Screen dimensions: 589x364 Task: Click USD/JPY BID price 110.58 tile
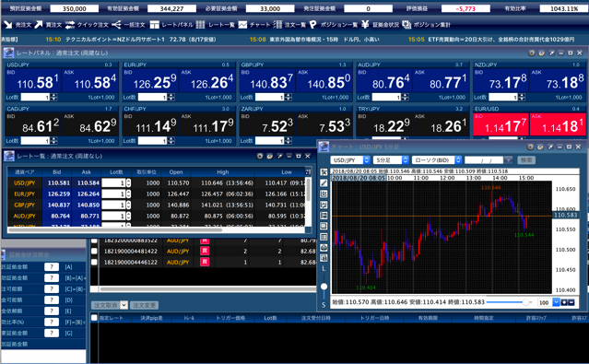coord(32,80)
